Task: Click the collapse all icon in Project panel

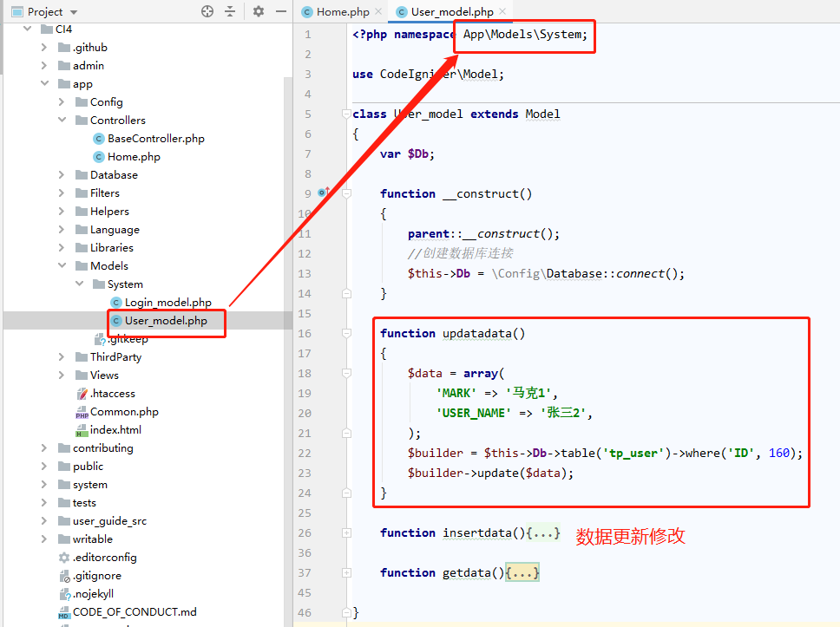Action: point(230,11)
